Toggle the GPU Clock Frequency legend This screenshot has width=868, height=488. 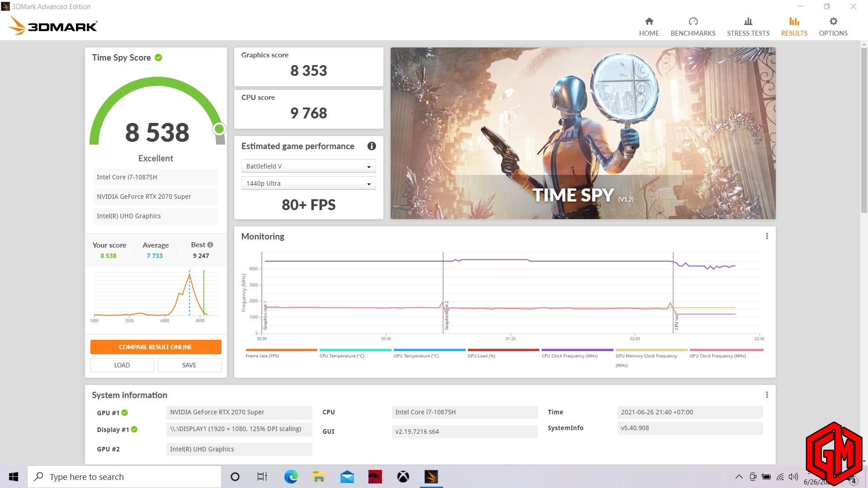tap(726, 353)
